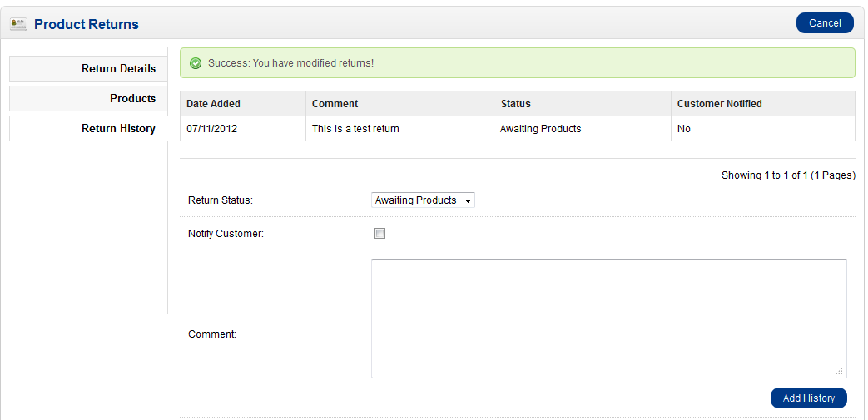Screen dimensions: 868x420
Task: Select the Return History tab
Action: click(x=118, y=129)
